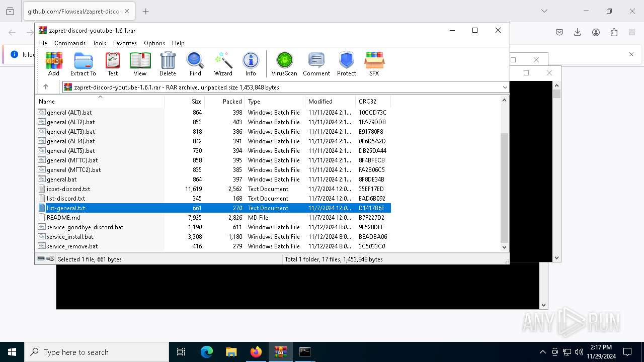Open browser account profile icon
644x362 pixels.
(x=596, y=32)
